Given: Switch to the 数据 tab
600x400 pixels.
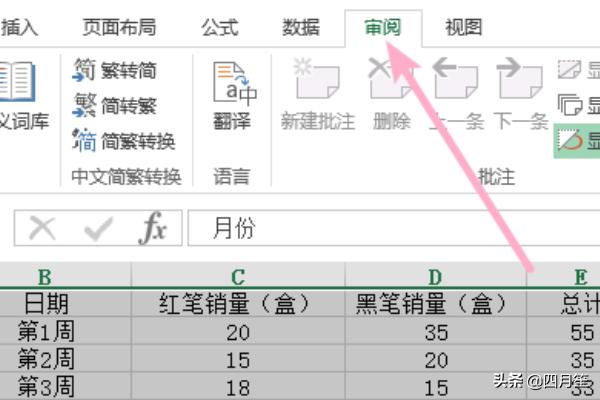Looking at the screenshot, I should click(x=301, y=28).
